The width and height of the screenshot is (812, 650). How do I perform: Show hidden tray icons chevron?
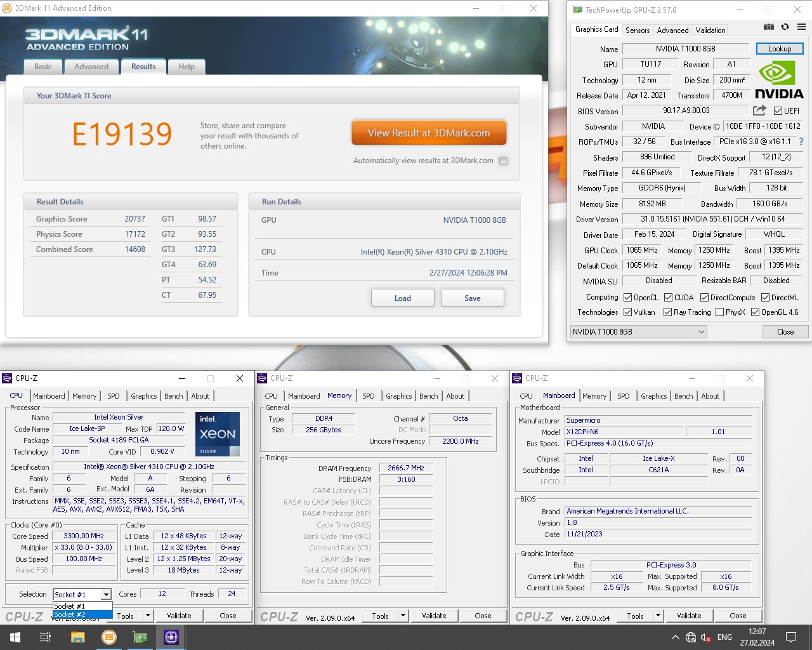[x=676, y=637]
